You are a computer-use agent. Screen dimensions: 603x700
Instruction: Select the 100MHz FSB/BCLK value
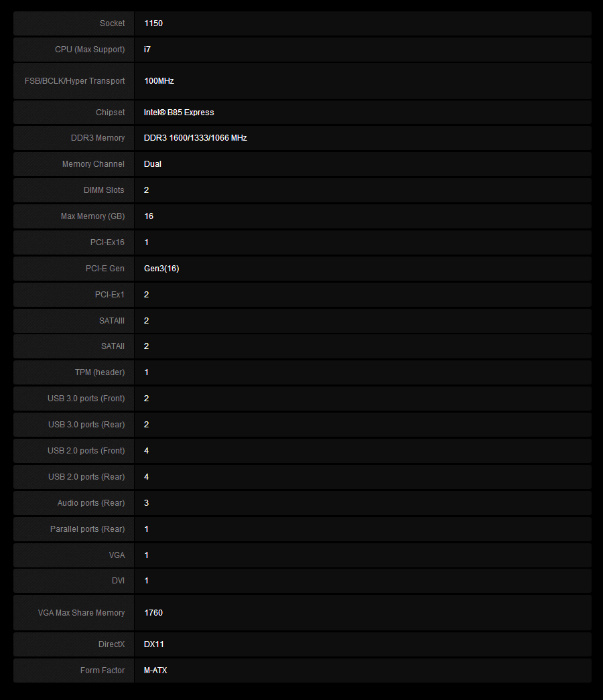point(159,81)
